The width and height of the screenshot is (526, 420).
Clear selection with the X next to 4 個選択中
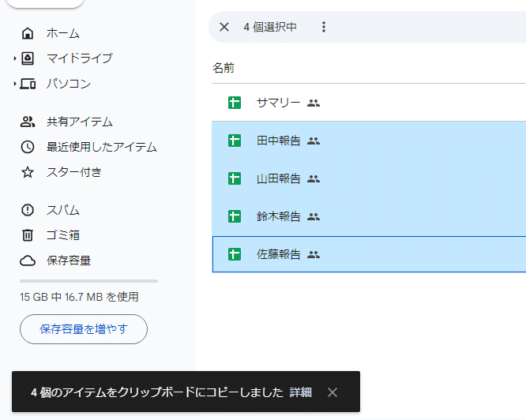(x=224, y=27)
